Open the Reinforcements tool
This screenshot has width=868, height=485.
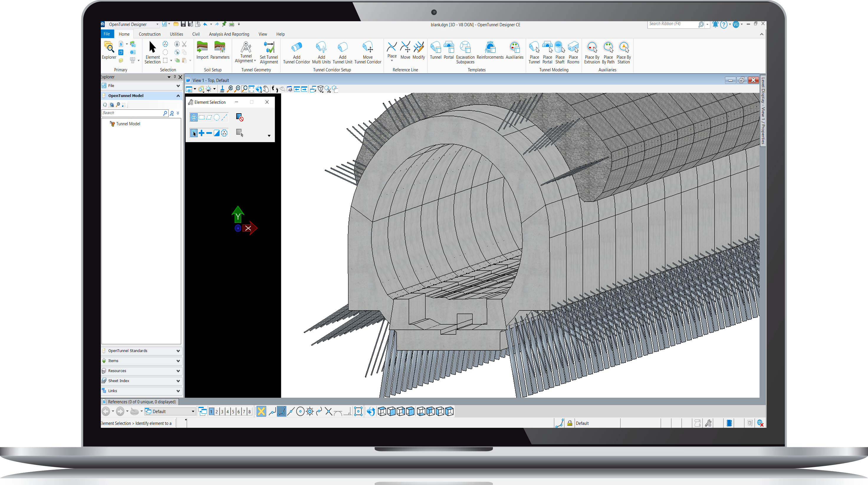(x=490, y=51)
